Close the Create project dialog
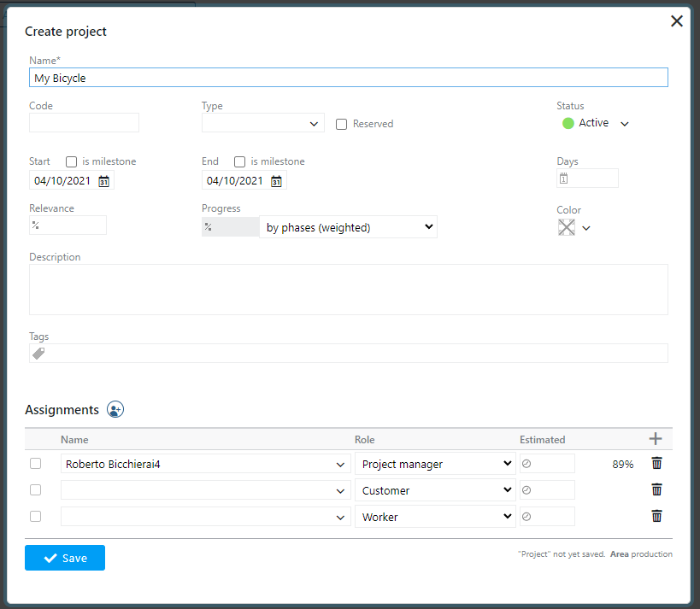The image size is (700, 609). (x=677, y=21)
